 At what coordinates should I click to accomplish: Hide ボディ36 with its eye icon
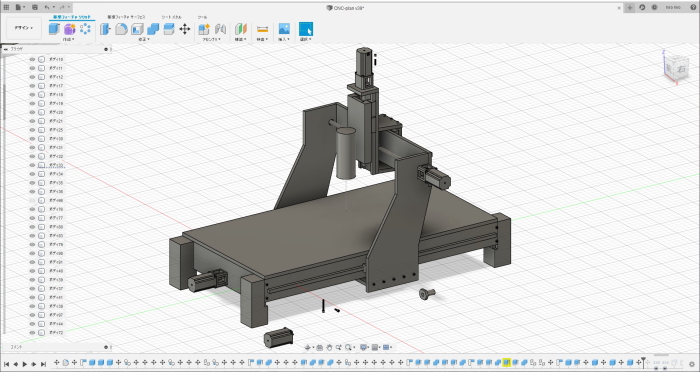tap(32, 192)
